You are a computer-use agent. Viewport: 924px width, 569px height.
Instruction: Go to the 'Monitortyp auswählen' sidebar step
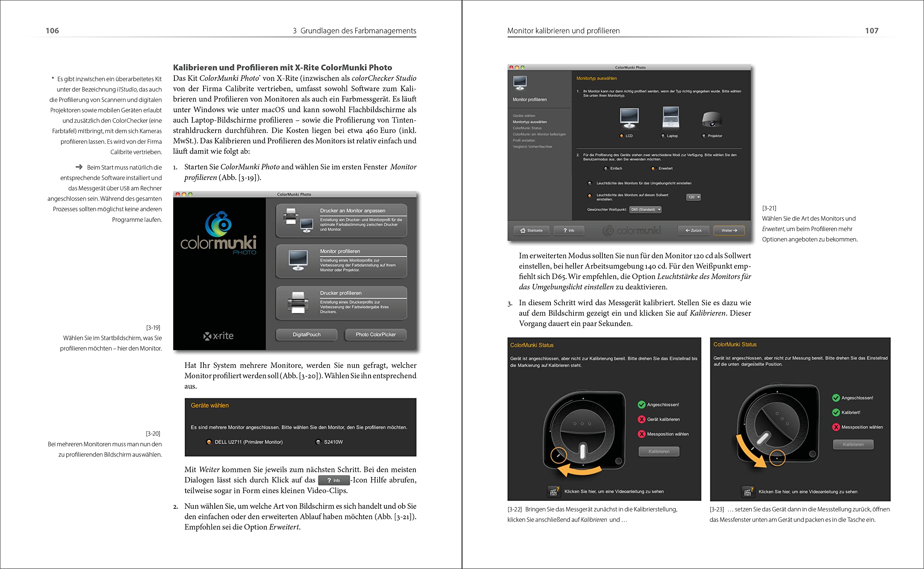[529, 122]
